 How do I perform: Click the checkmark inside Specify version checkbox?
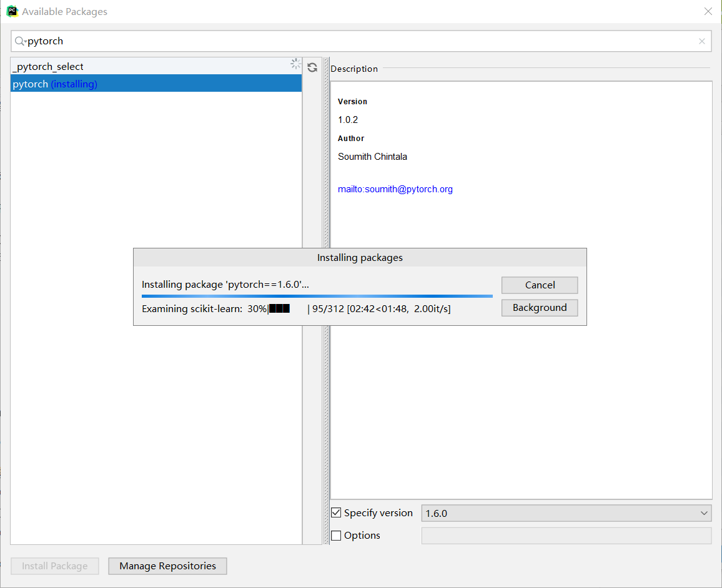coord(336,512)
